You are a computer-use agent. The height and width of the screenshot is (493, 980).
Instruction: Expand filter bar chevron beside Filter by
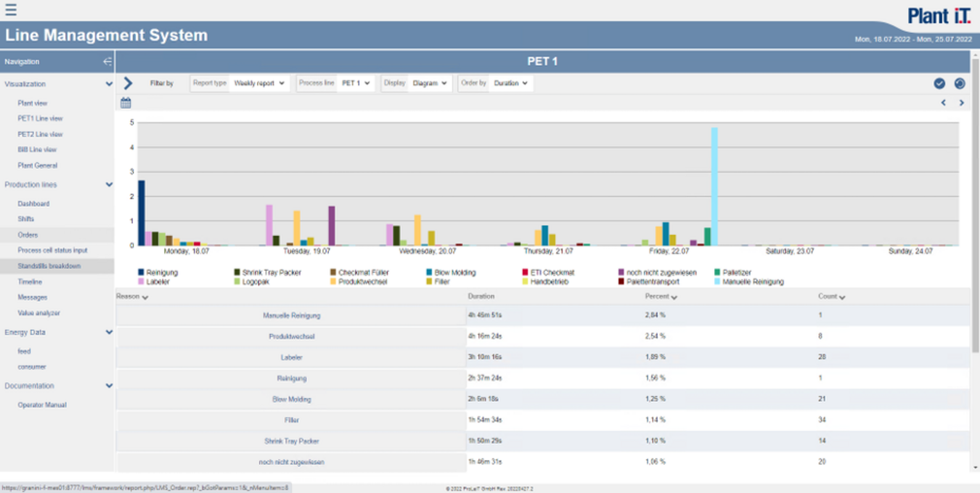pyautogui.click(x=128, y=83)
